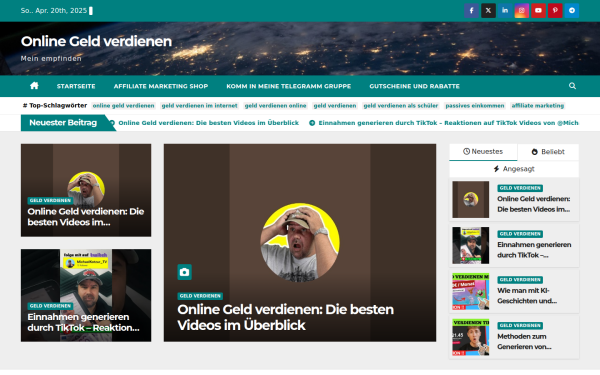Click the 'geld verdienen als schüler' tag
600x375 pixels.
[x=401, y=106]
